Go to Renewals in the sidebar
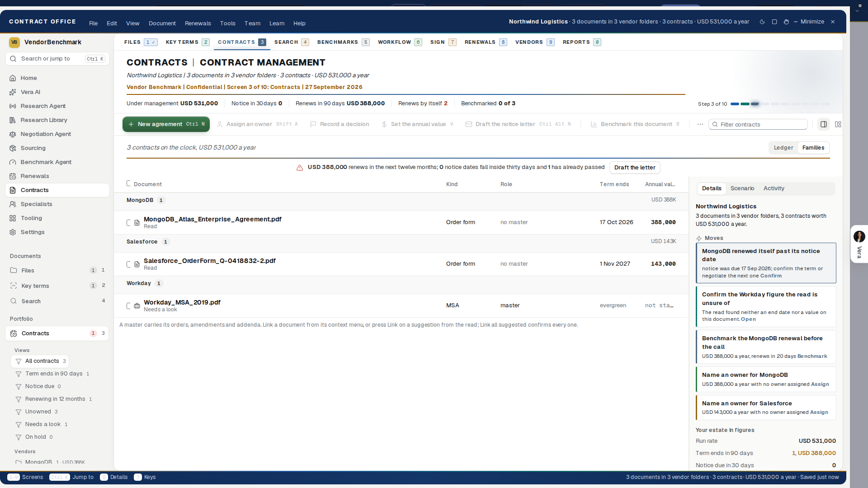868x488 pixels. 57,176
